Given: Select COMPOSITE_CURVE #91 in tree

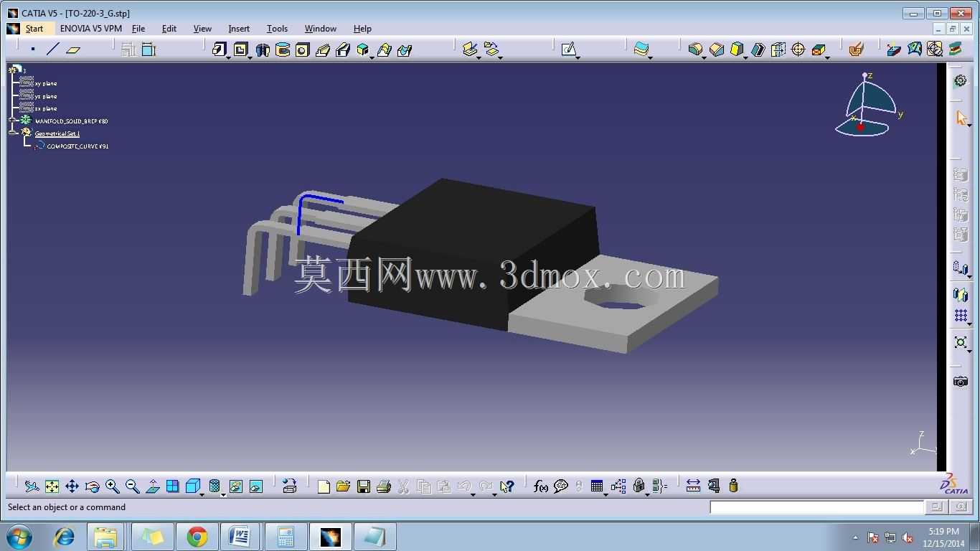Looking at the screenshot, I should tap(77, 146).
